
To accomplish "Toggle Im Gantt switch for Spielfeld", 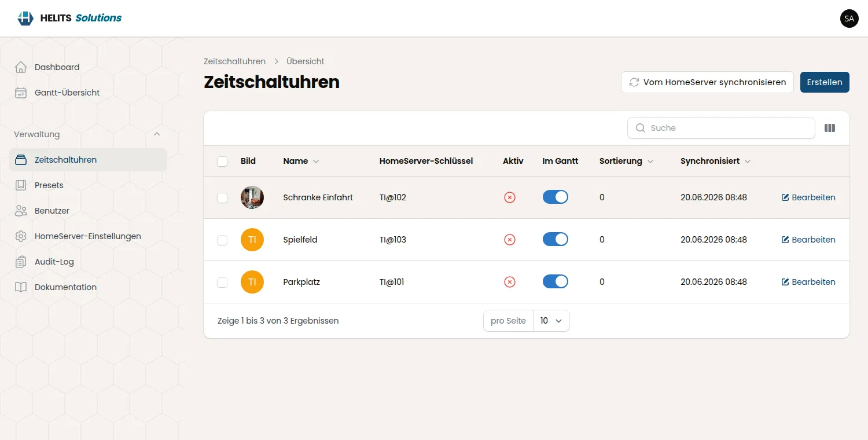I will tap(556, 239).
